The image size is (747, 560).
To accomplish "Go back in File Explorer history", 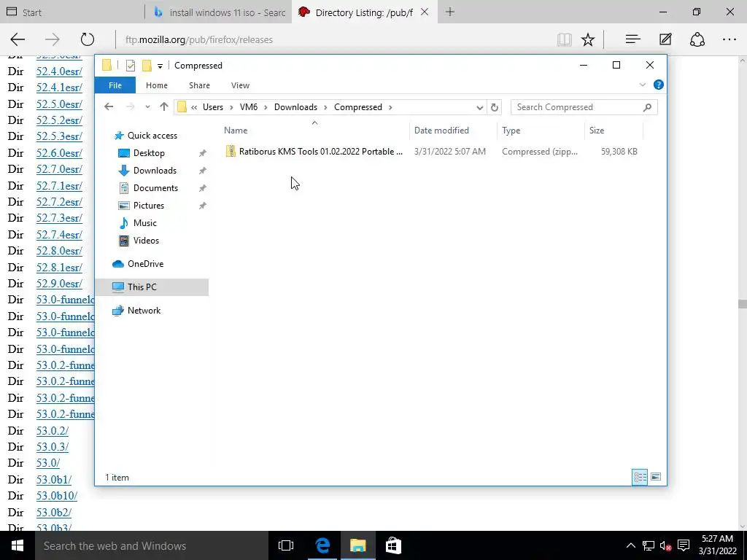I will pos(109,106).
